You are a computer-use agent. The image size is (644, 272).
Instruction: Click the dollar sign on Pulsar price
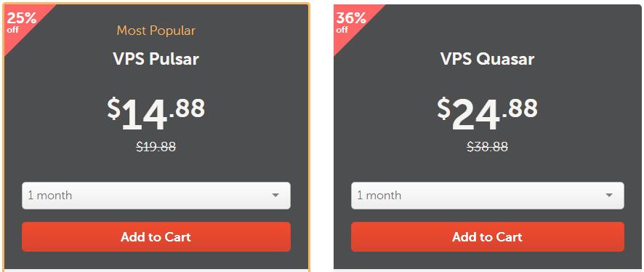click(x=114, y=108)
